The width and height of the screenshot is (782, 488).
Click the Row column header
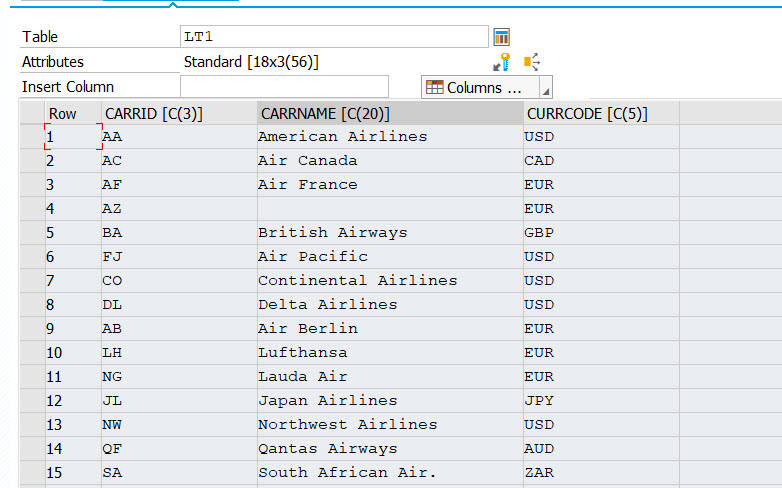63,114
